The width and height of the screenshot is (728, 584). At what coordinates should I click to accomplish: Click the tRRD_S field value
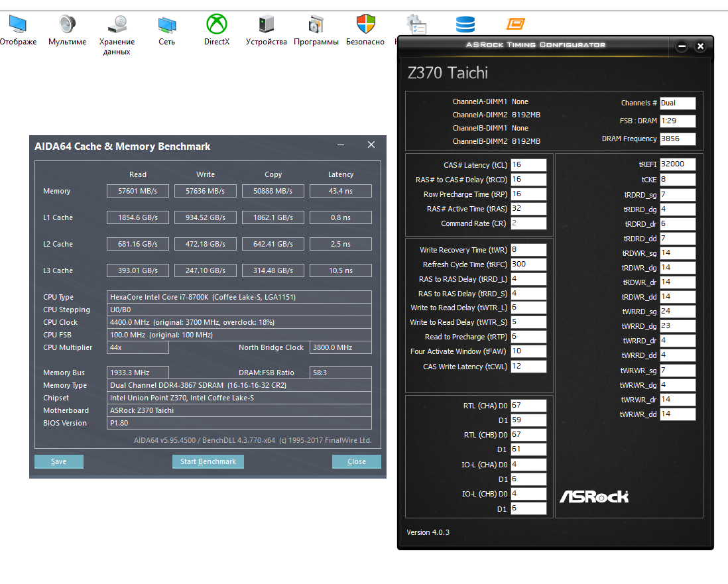click(x=528, y=294)
